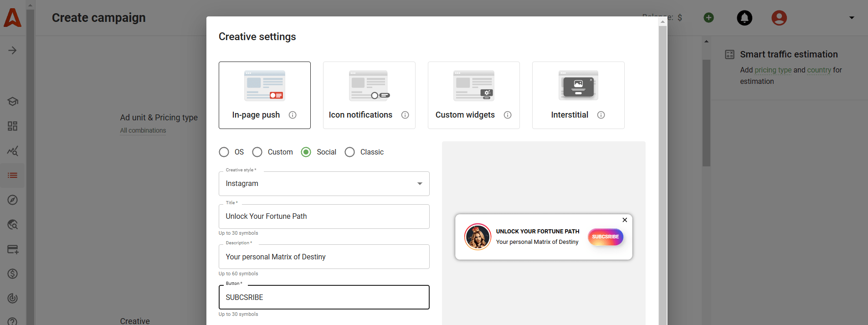
Task: Select the Custom widgets format card
Action: pyautogui.click(x=474, y=95)
